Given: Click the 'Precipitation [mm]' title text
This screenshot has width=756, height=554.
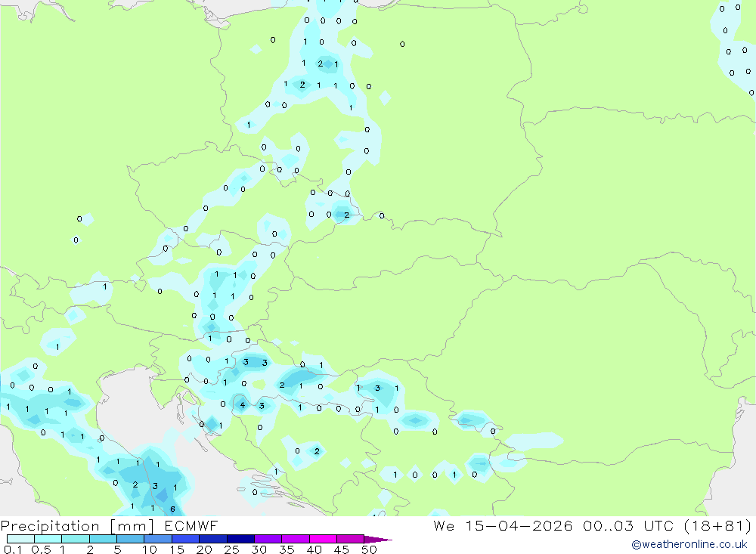Looking at the screenshot, I should click(x=77, y=526).
